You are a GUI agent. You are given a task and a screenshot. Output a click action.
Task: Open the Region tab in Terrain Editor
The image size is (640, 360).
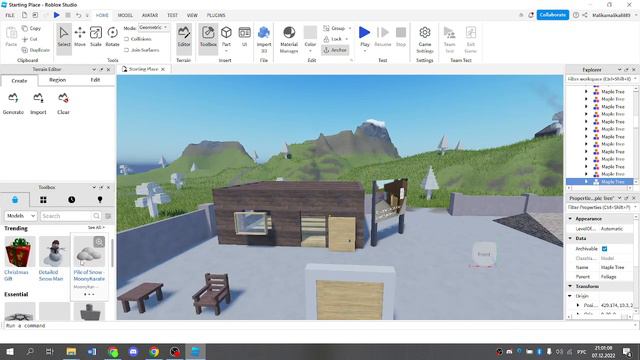click(x=57, y=80)
